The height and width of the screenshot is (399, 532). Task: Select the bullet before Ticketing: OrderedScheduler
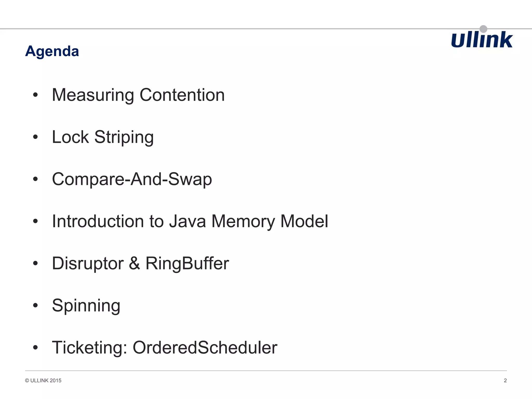click(36, 348)
